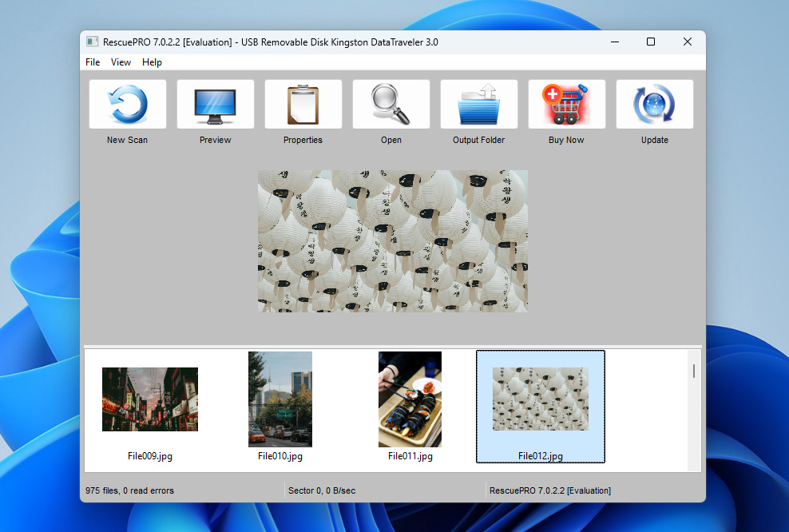Start a New Scan with the blue arrow icon
Screen dimensions: 789x532
[x=128, y=105]
